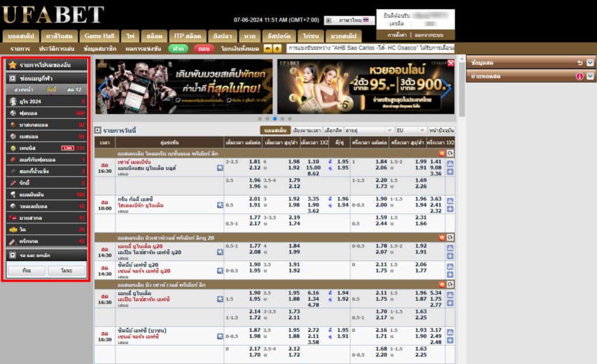This screenshot has height=364, width=597.
Task: Switch to the วันนี้ tab in sidebar
Action: [x=51, y=90]
